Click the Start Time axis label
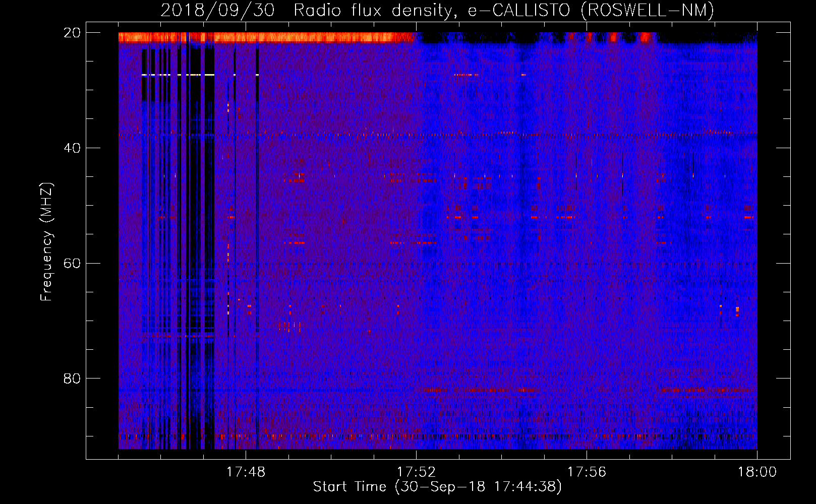 (437, 487)
